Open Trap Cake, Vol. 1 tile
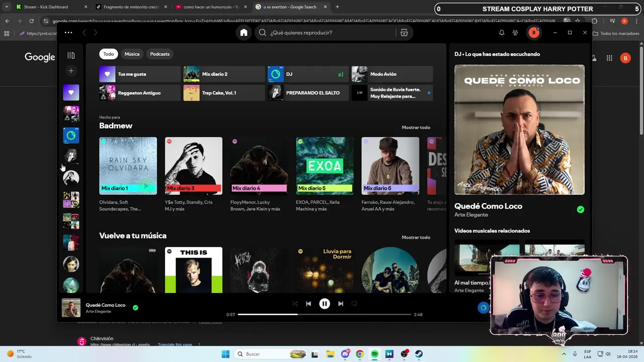Screen dimensions: 644x362 tap(224, 93)
